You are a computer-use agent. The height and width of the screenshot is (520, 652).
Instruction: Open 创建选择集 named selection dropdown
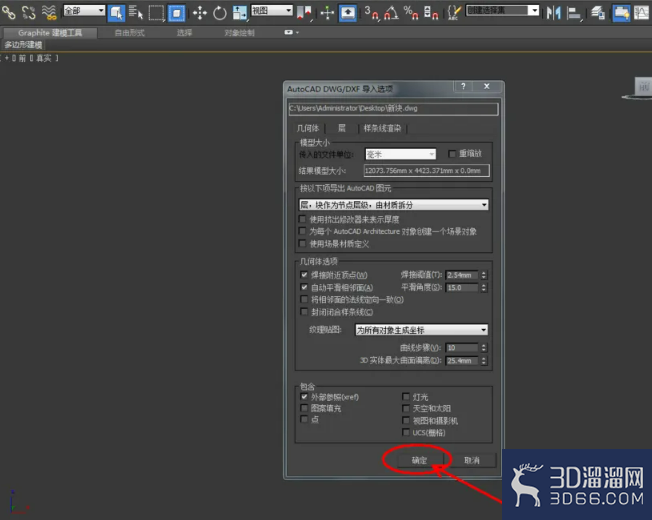(x=502, y=11)
